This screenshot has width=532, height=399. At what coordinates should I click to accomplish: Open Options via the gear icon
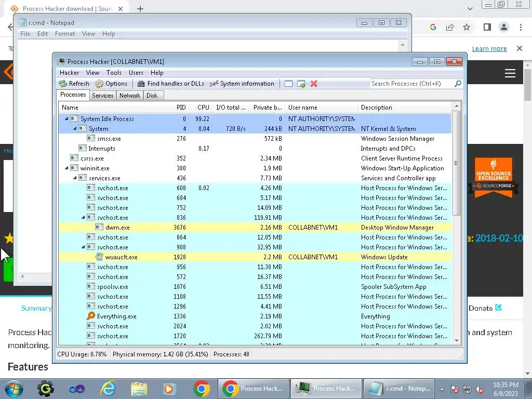pyautogui.click(x=99, y=84)
